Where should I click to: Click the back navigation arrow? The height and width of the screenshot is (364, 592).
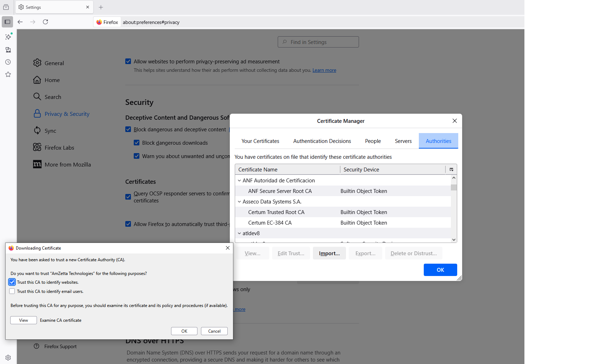click(x=20, y=22)
